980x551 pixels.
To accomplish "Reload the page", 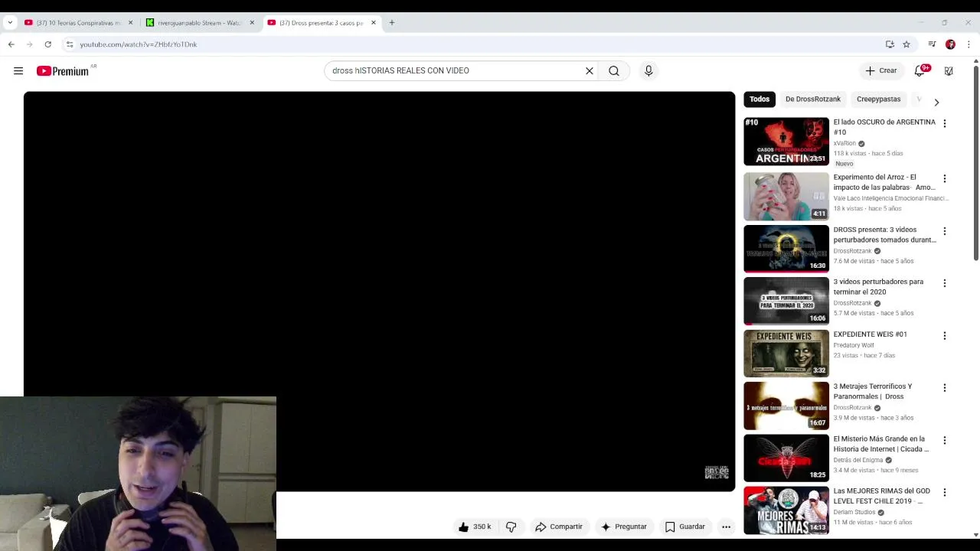I will click(48, 44).
